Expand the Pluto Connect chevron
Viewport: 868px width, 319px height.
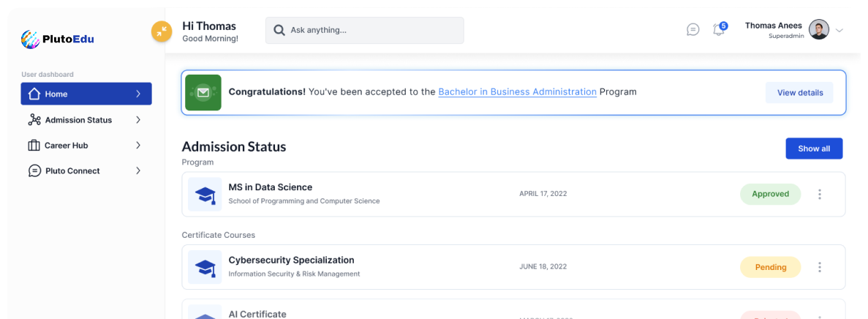(x=138, y=171)
